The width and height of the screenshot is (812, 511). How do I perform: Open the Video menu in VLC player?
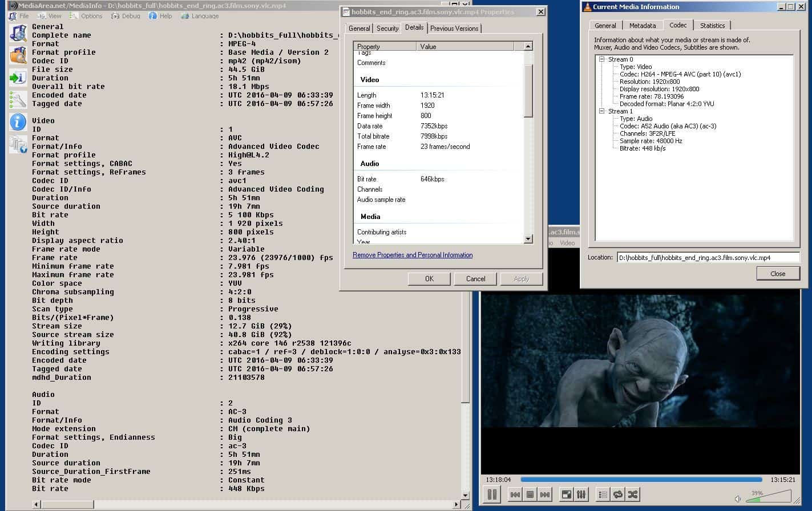pos(567,243)
